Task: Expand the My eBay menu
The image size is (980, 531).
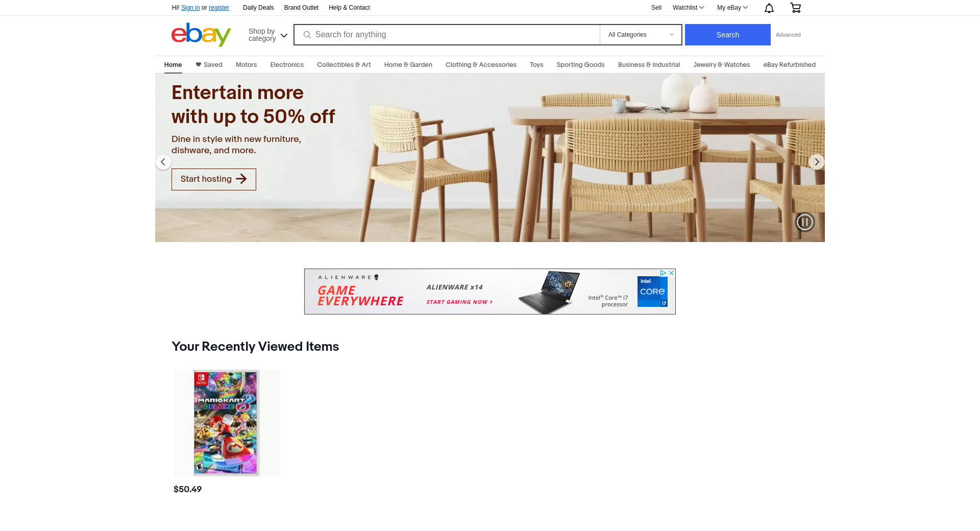Action: click(x=732, y=8)
